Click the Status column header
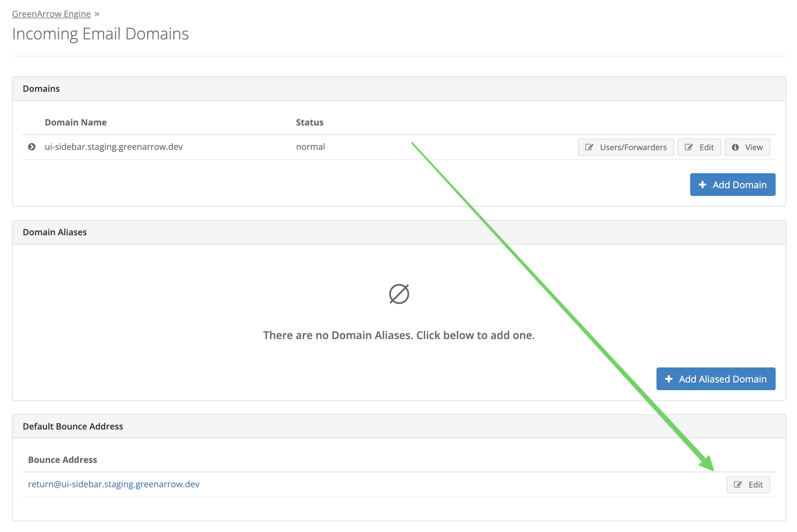Screen dimensions: 797x532 tap(309, 122)
